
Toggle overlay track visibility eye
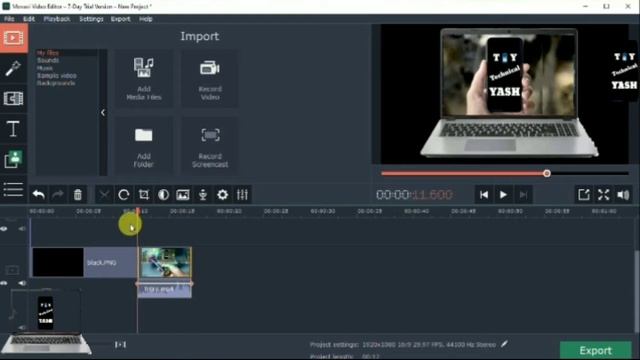[4, 229]
